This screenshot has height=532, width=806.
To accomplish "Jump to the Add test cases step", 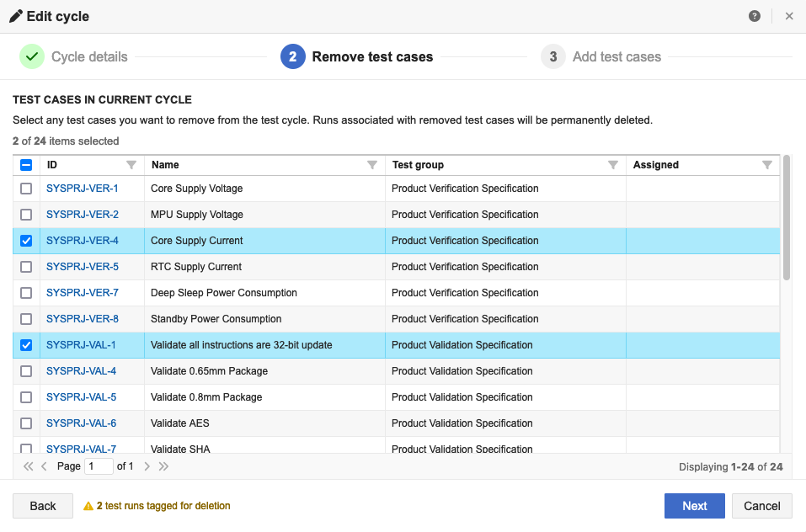I will (600, 56).
